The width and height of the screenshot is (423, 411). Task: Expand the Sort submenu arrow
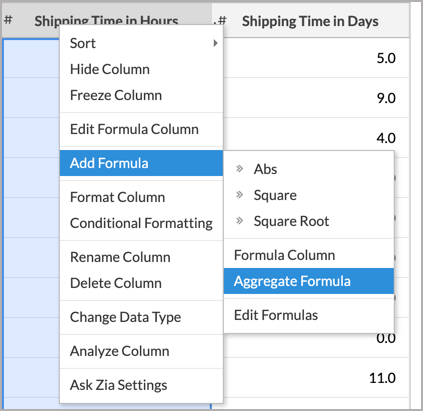point(215,43)
